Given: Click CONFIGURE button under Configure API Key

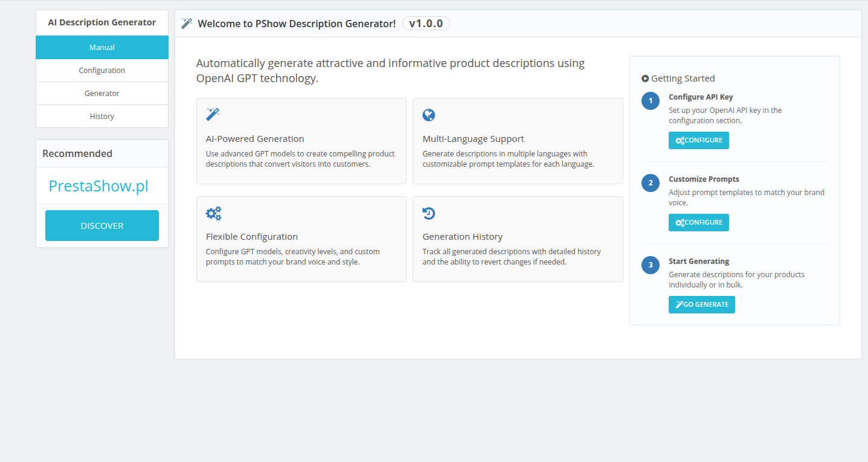Looking at the screenshot, I should [x=699, y=140].
